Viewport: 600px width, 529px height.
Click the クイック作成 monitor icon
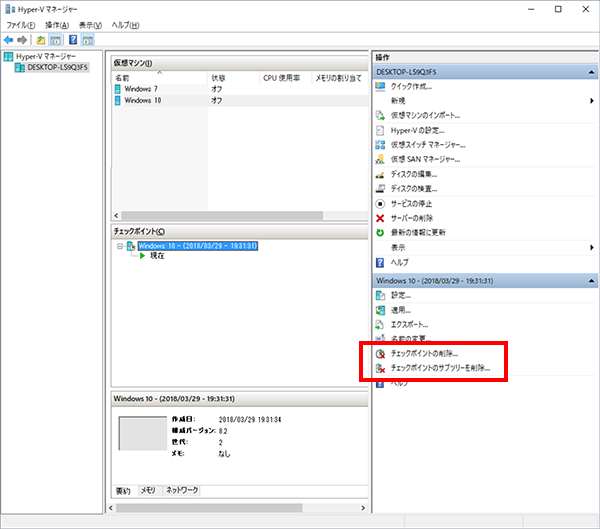(x=380, y=87)
